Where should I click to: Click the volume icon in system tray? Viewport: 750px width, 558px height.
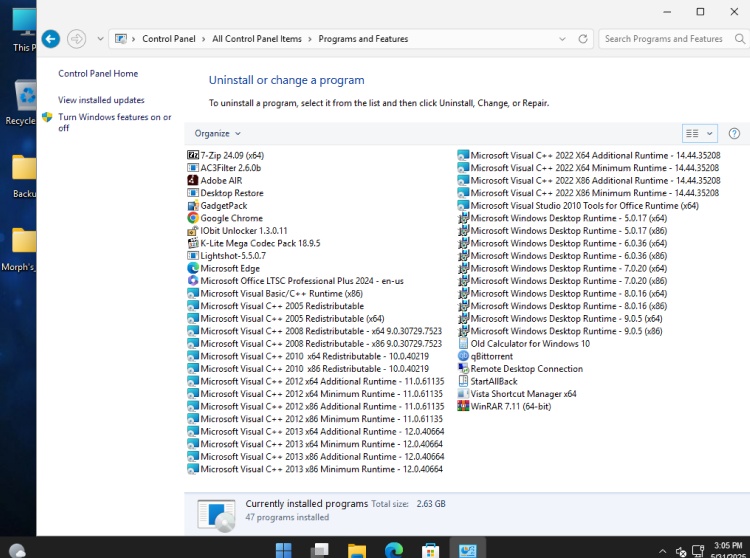(681, 551)
